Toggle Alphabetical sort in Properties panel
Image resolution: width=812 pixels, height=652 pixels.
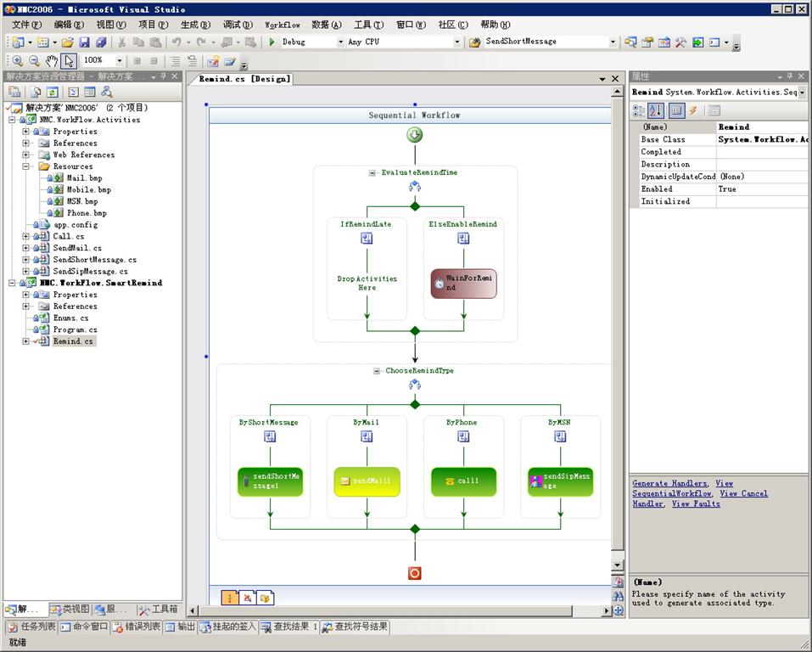point(656,110)
